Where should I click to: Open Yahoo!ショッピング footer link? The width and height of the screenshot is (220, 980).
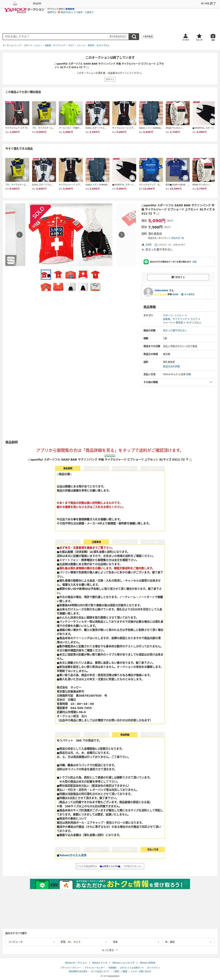tap(123, 963)
